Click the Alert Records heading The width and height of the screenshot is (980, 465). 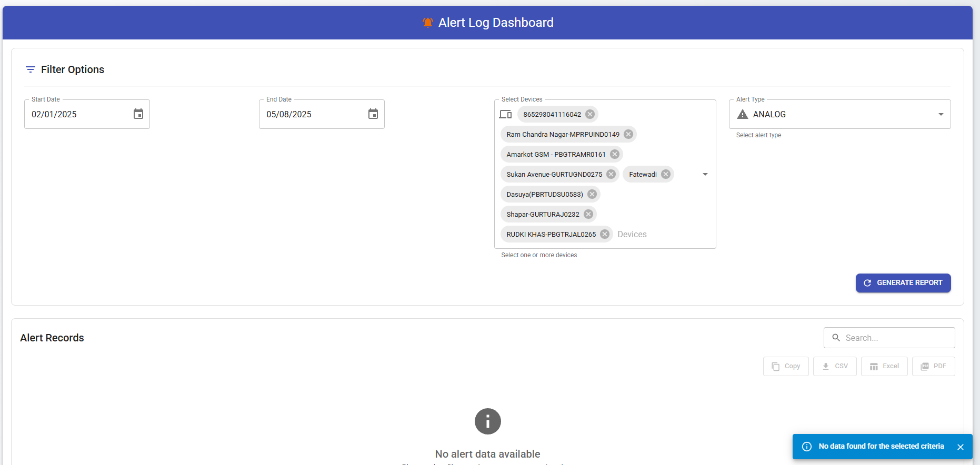point(52,338)
